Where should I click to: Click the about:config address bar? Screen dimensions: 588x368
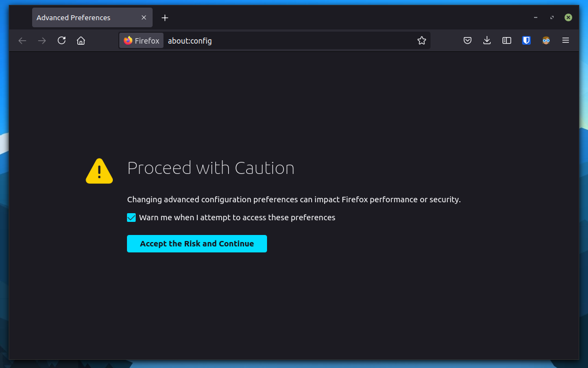click(289, 40)
